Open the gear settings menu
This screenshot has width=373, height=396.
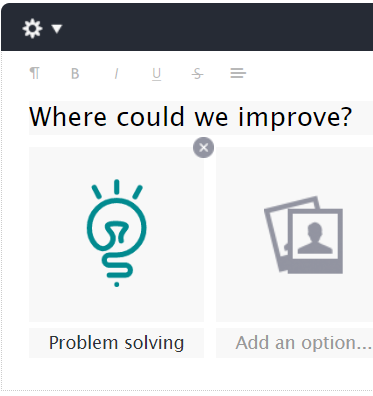point(32,29)
